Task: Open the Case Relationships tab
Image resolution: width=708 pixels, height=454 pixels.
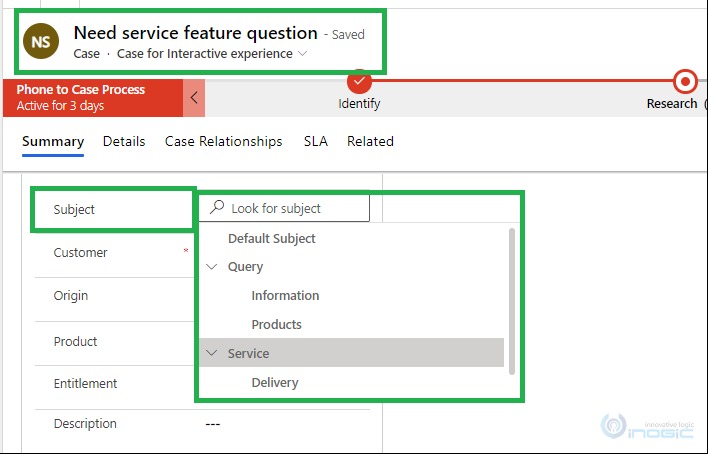Action: 224,141
